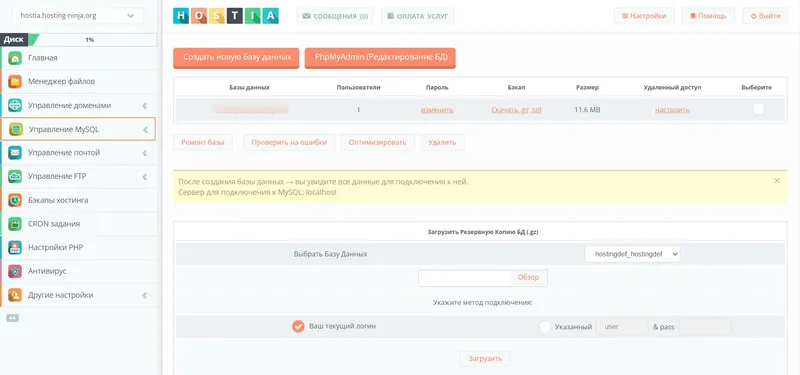Click the 11.6 MB size value

tap(587, 110)
